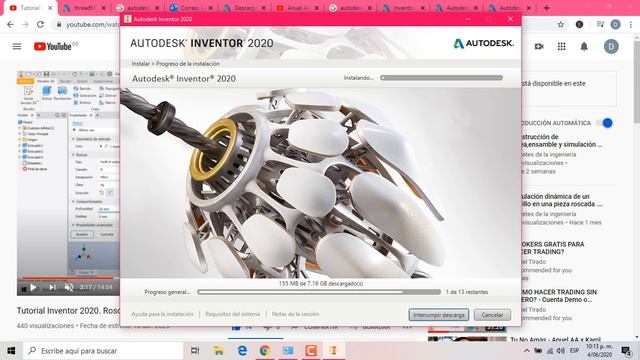Viewport: 640px width, 360px height.
Task: Bookmark this page with the star icon
Action: click(x=560, y=24)
